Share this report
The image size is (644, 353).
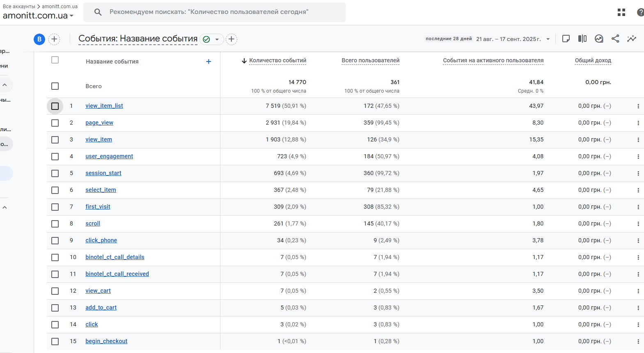tap(615, 39)
